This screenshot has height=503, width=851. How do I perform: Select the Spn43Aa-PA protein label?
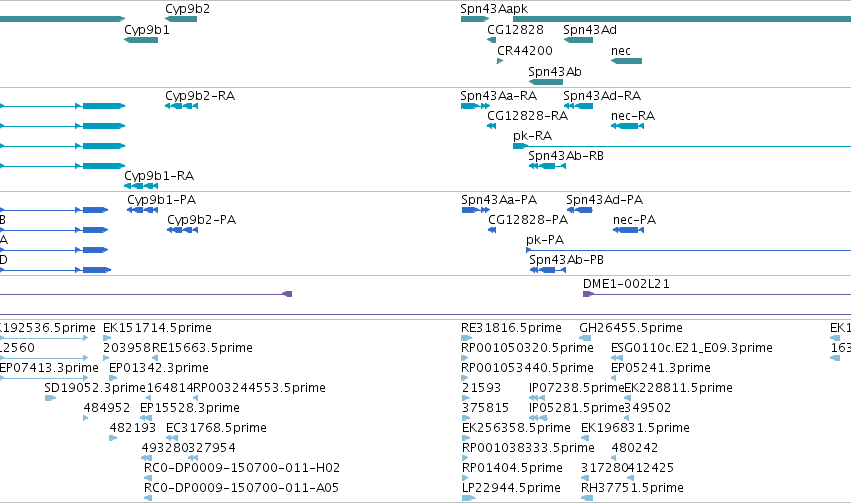pos(499,200)
